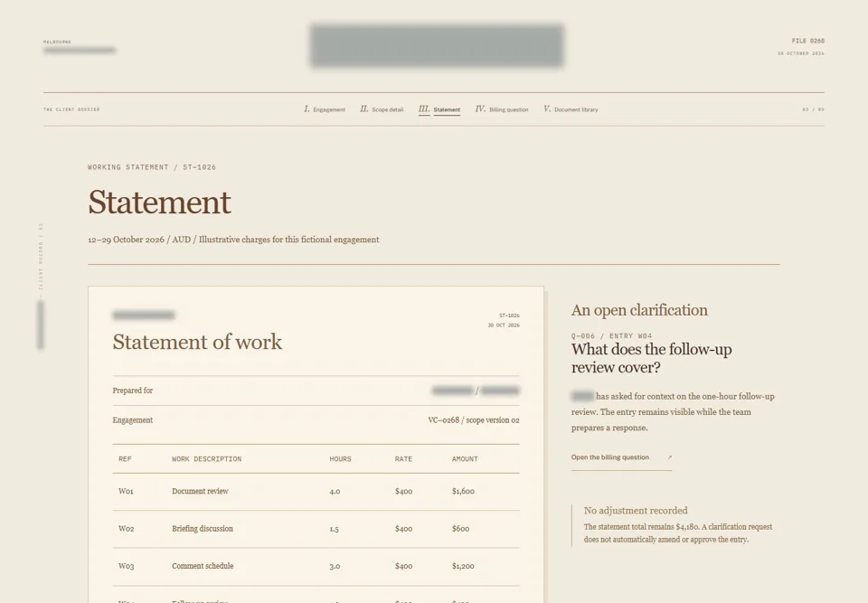Follow the "Open the billing question" link
Image resolution: width=868 pixels, height=603 pixels.
click(x=621, y=457)
